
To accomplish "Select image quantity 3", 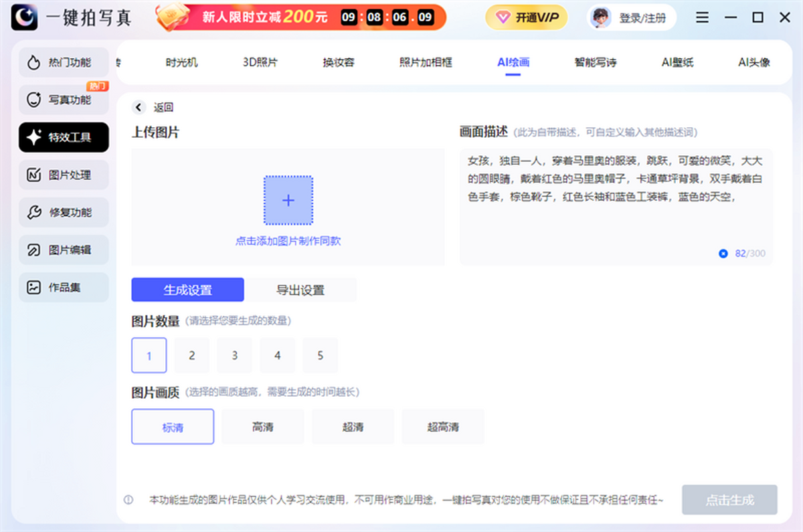I will click(235, 355).
